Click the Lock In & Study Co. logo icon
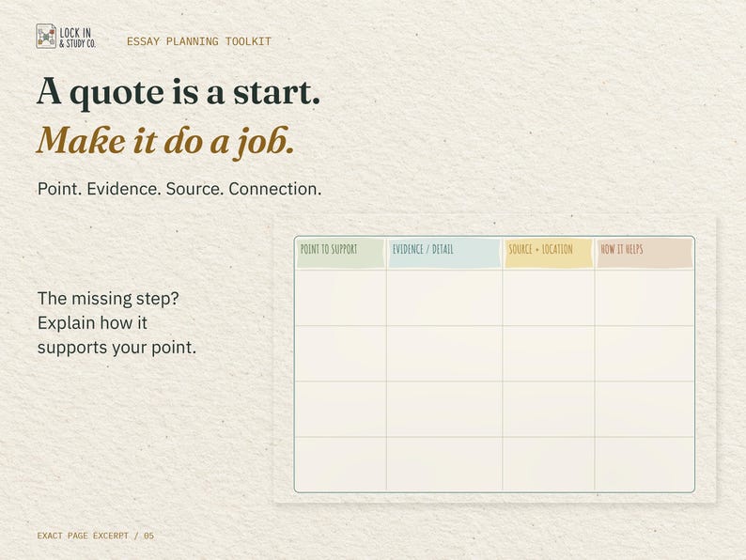746x560 pixels. click(x=46, y=36)
